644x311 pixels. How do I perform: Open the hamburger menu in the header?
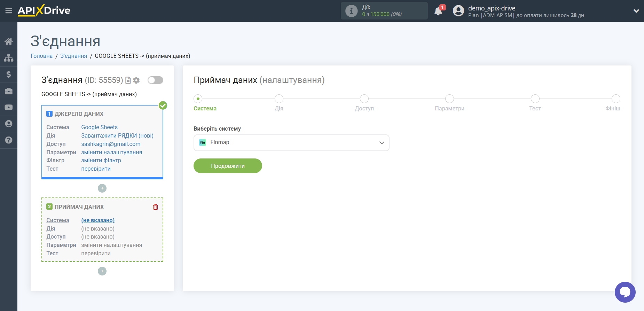tap(9, 11)
